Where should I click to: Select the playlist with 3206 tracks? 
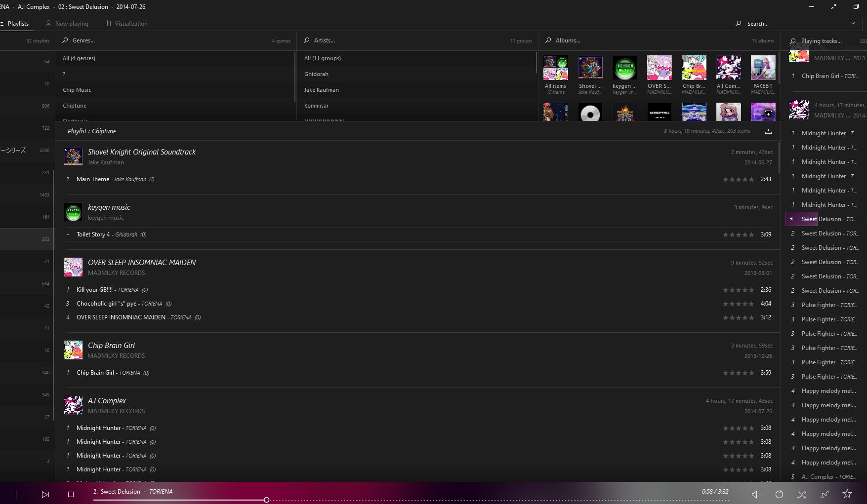[27, 150]
